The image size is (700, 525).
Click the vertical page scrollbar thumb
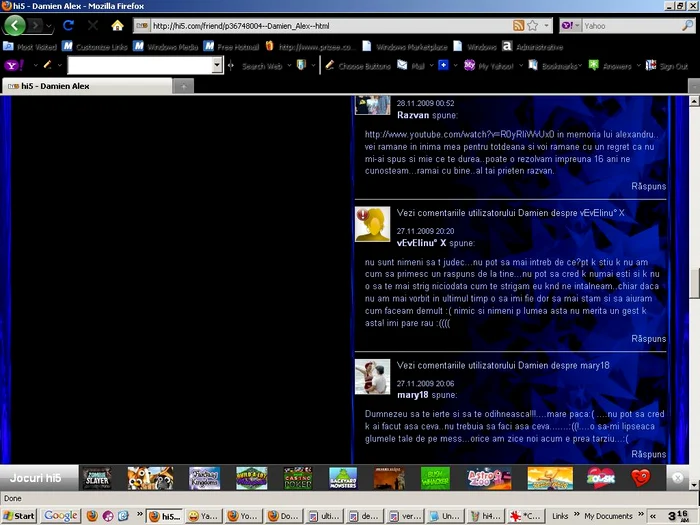[694, 283]
